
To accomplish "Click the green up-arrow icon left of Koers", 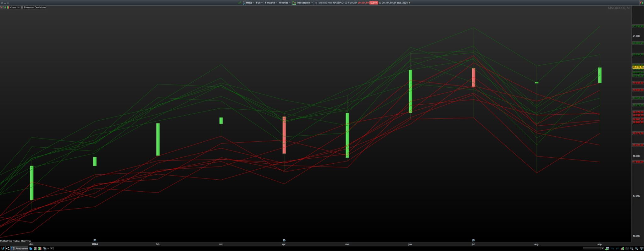I will (4, 7).
